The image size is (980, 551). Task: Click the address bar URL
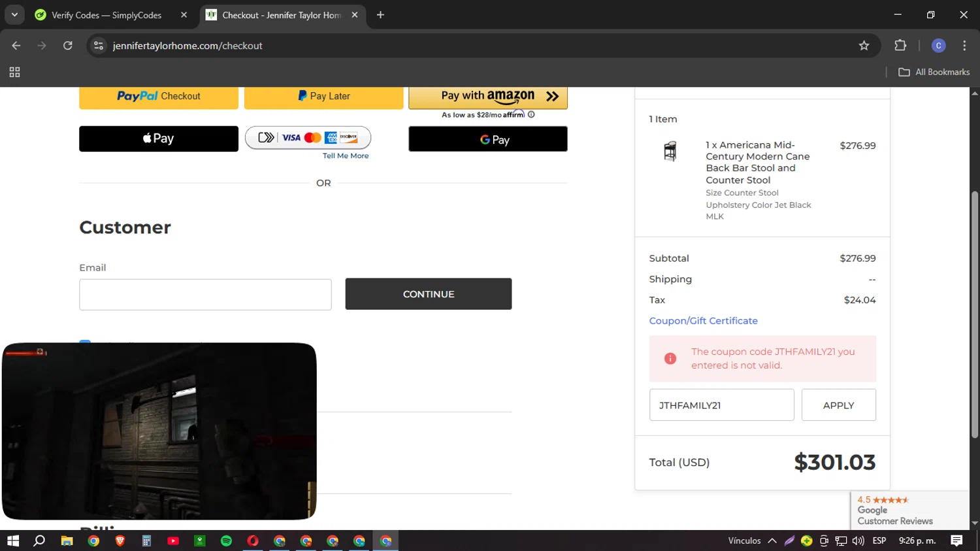coord(188,45)
